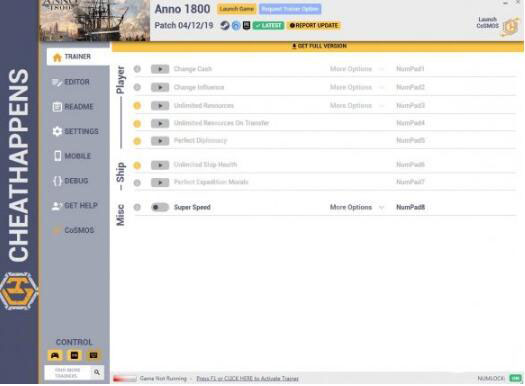This screenshot has width=525, height=386.
Task: Click the find more trainers search field
Action: [68, 373]
